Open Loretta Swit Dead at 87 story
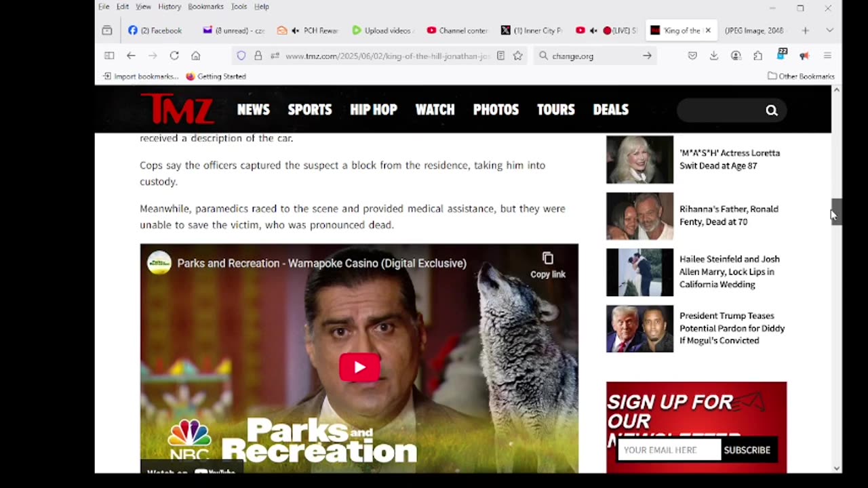The height and width of the screenshot is (488, 868). point(730,159)
